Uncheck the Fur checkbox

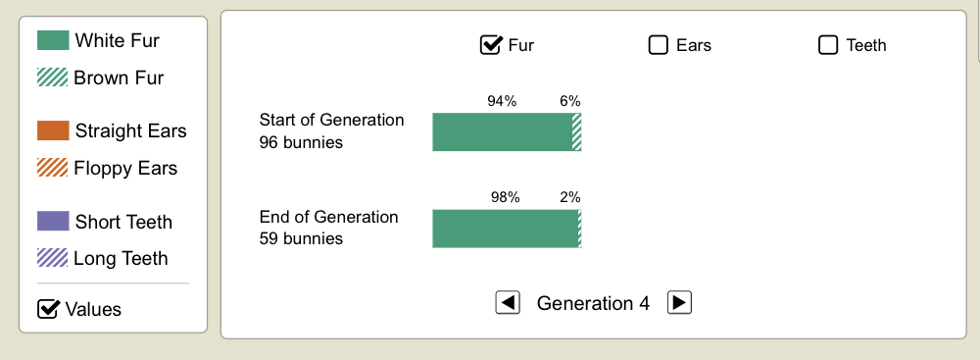point(491,45)
